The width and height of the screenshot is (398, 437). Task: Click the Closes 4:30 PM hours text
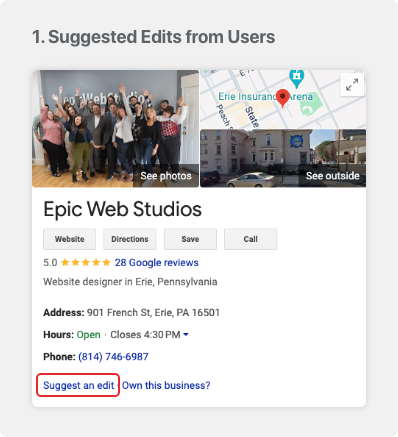tap(145, 334)
